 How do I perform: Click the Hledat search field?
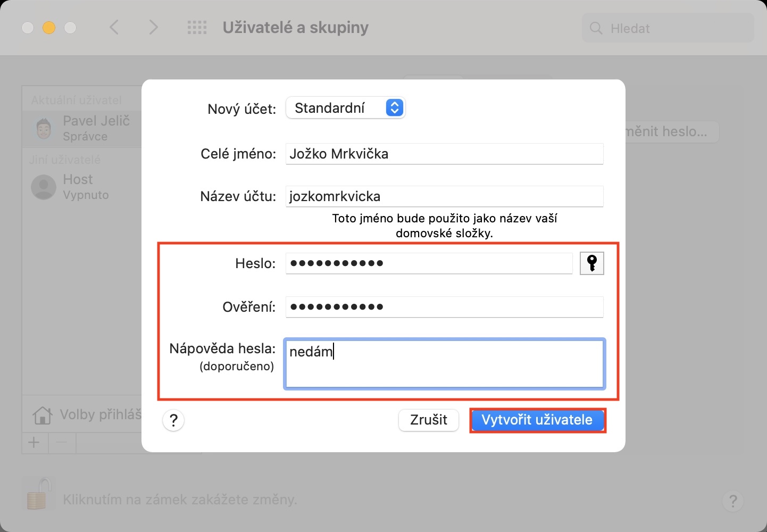[x=669, y=28]
